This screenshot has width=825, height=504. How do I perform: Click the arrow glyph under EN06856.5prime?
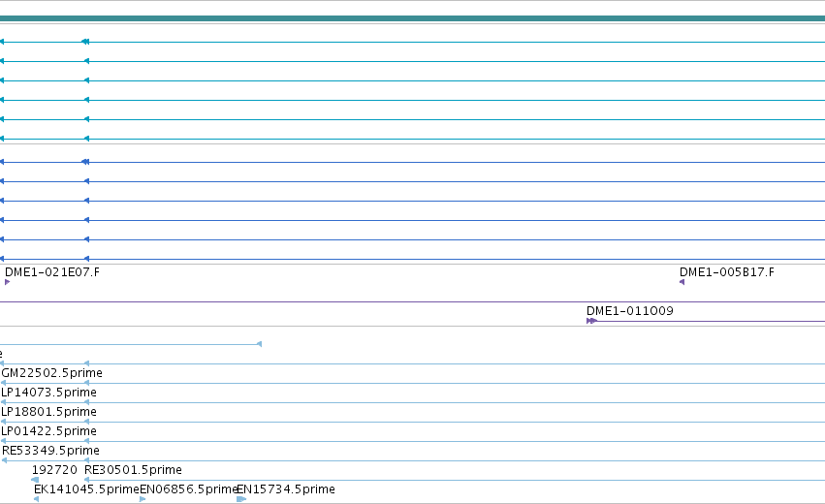click(143, 499)
